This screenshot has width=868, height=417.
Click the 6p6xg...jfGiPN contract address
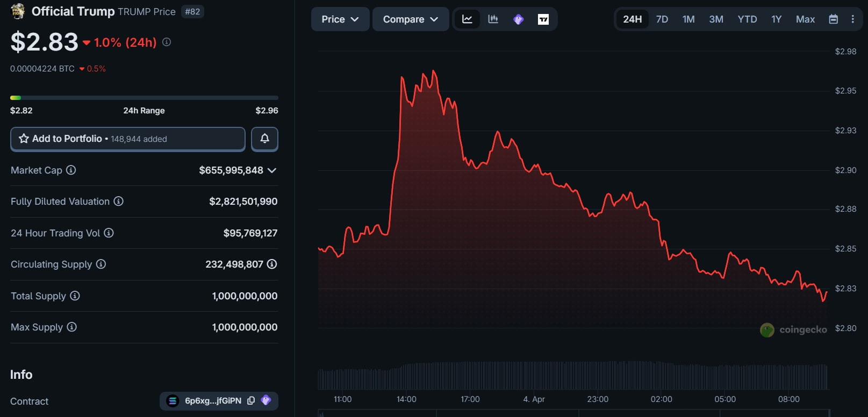[213, 401]
